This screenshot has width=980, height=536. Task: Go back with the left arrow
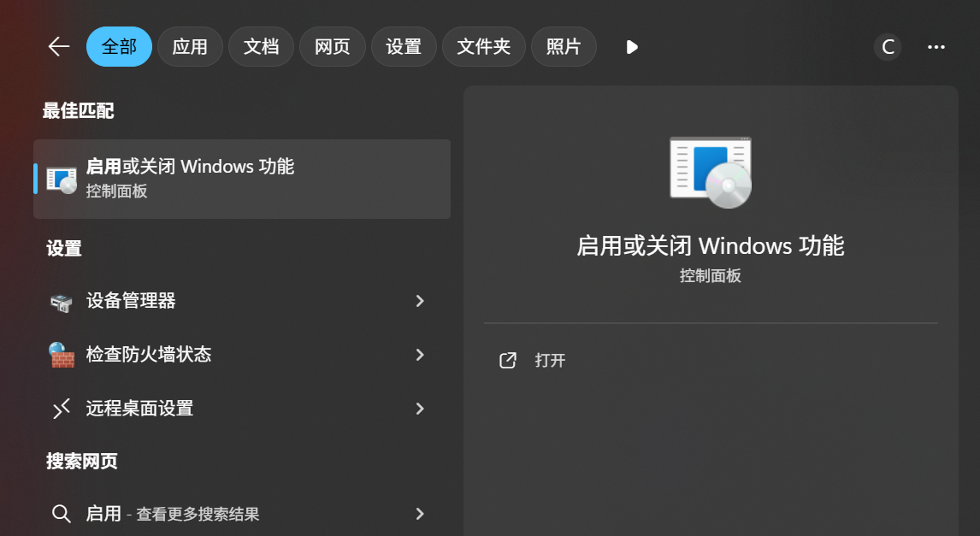tap(59, 47)
